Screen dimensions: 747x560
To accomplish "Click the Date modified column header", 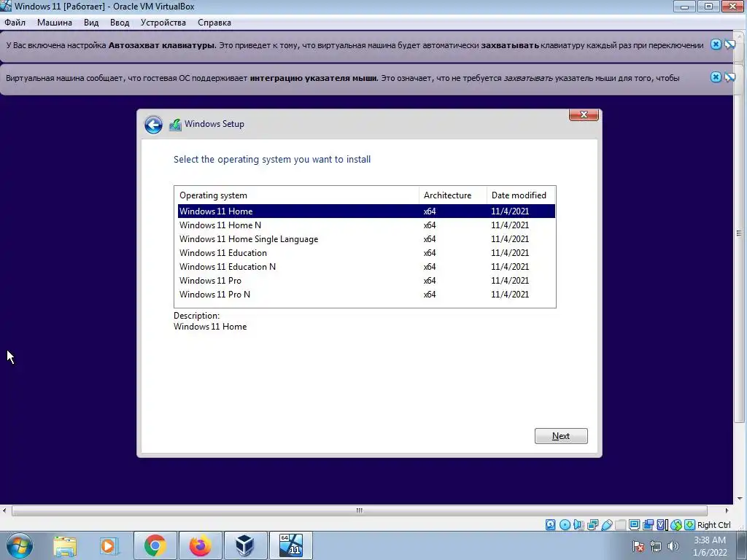I will (521, 195).
